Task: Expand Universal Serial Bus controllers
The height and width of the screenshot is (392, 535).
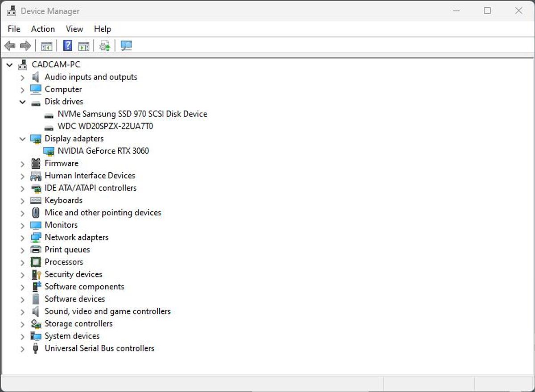Action: pyautogui.click(x=22, y=349)
